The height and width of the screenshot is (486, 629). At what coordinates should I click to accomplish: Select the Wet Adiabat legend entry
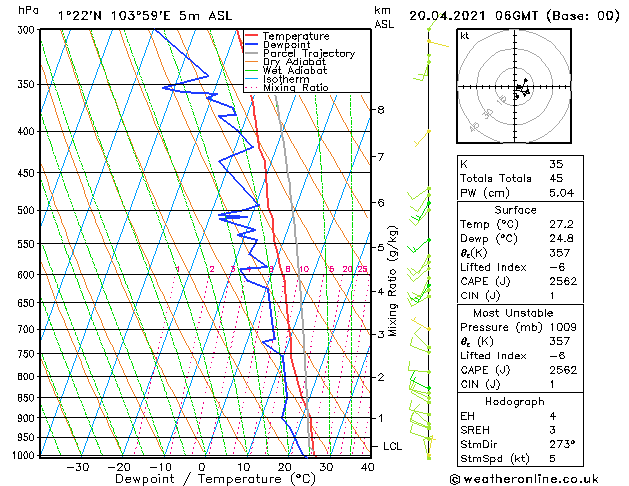(x=295, y=70)
